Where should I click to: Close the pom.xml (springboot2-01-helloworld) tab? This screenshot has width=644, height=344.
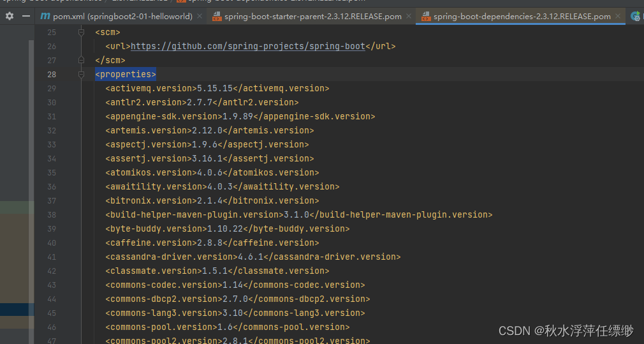pos(200,17)
